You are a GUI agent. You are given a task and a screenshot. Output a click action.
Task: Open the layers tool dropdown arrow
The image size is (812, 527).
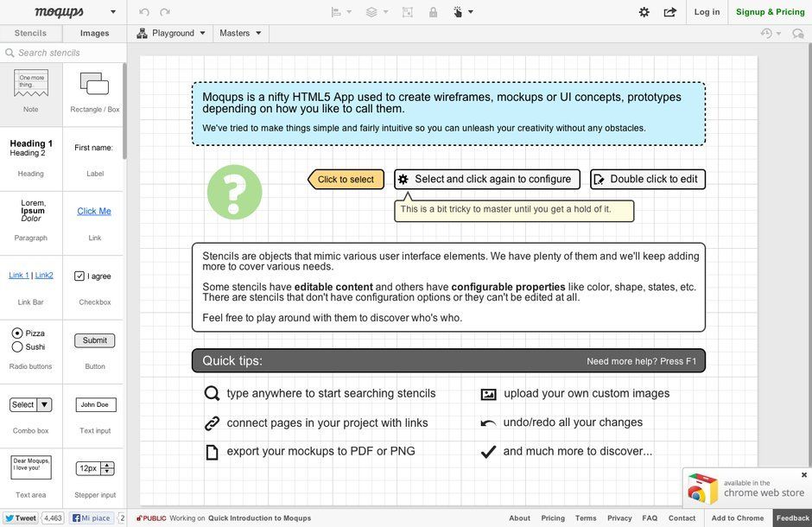click(x=385, y=12)
